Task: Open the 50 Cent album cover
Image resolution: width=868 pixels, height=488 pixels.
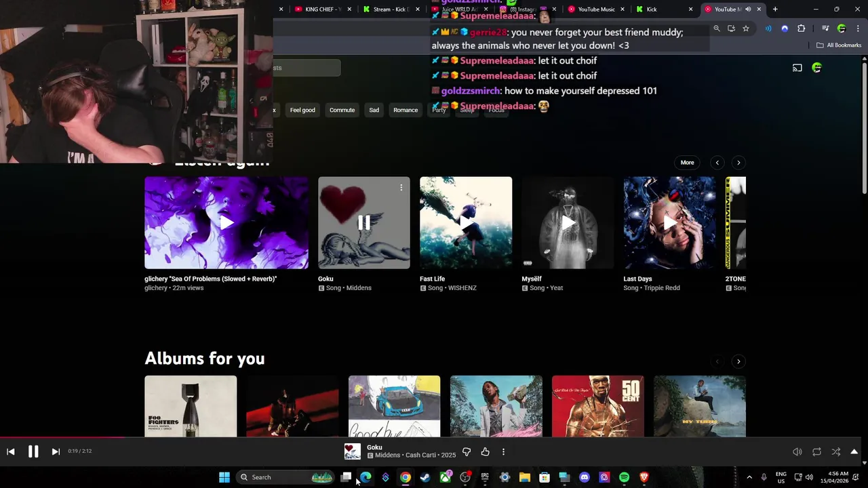Action: click(597, 406)
